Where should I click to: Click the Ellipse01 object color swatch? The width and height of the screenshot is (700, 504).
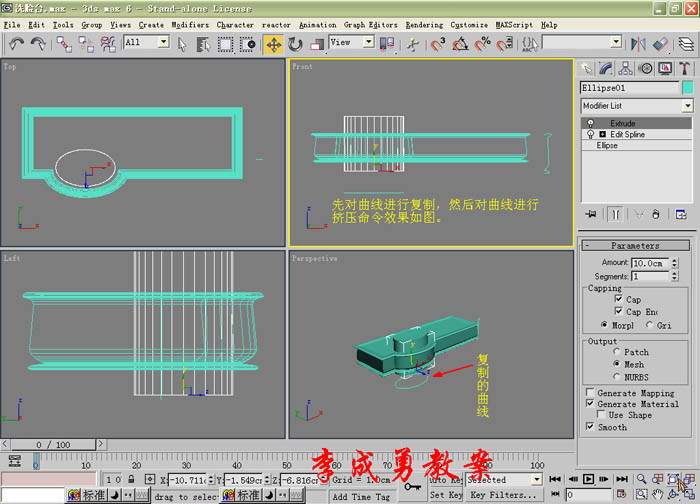tap(688, 87)
